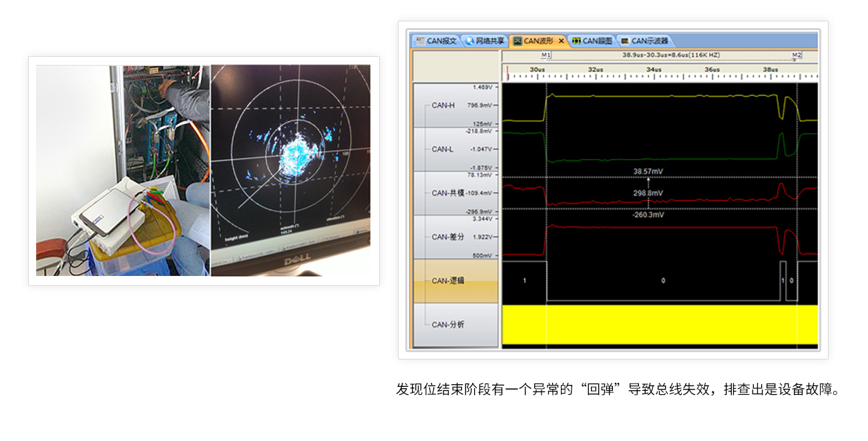
Task: Open the CAN报文 tab
Action: click(x=441, y=41)
